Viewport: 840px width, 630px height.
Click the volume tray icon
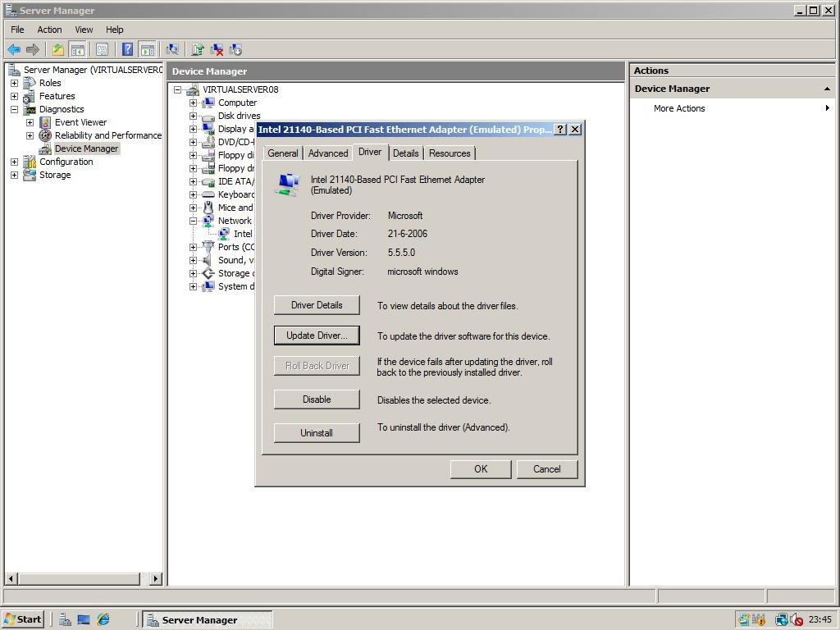[x=797, y=620]
